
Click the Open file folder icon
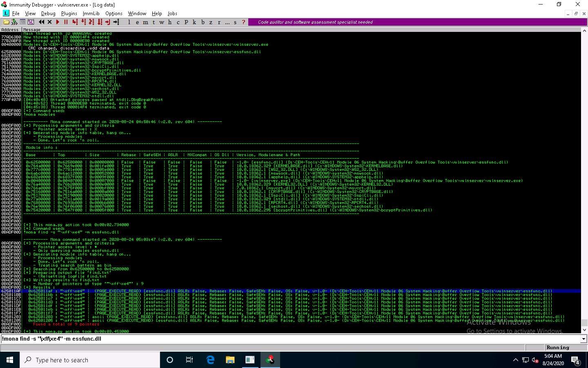point(7,22)
